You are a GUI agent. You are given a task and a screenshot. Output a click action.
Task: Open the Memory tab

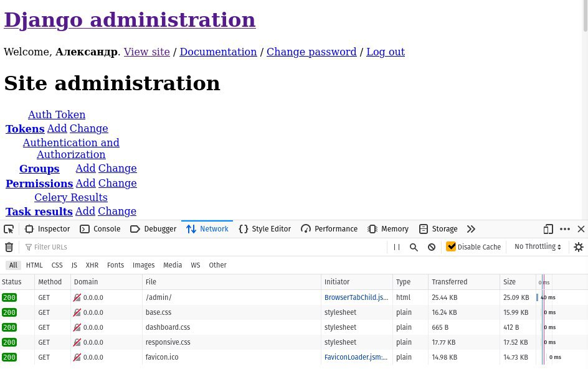388,229
